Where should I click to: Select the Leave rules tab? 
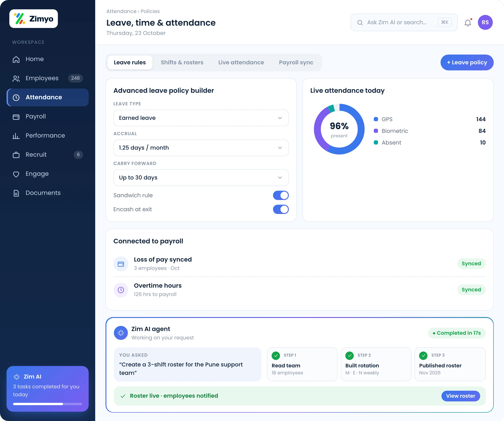click(129, 62)
